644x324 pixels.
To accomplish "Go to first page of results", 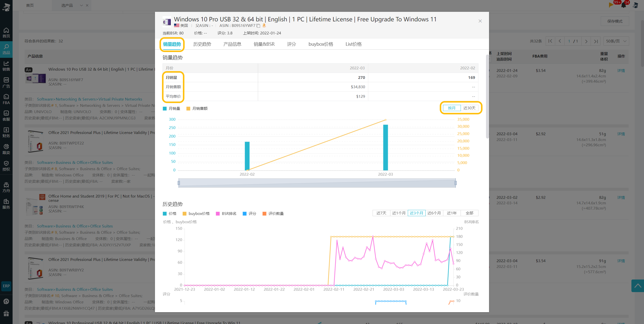I will [550, 41].
